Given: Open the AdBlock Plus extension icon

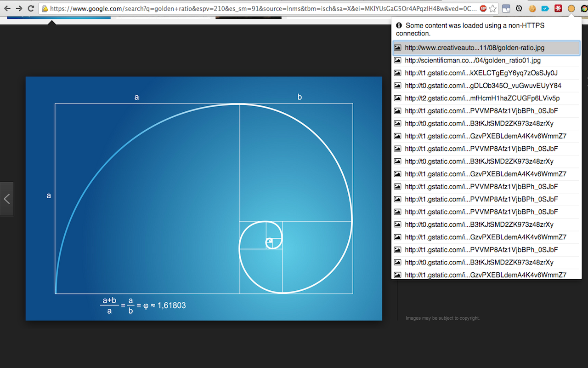Looking at the screenshot, I should pos(483,8).
